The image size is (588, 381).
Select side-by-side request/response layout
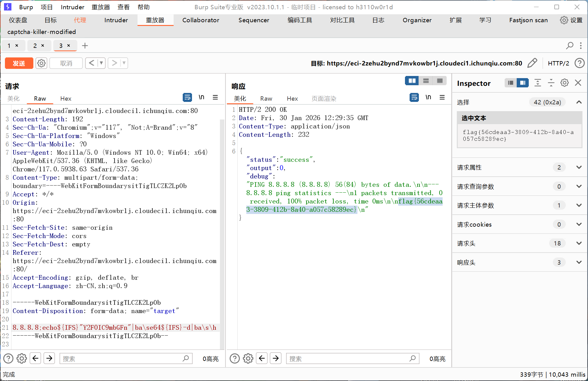click(x=412, y=81)
